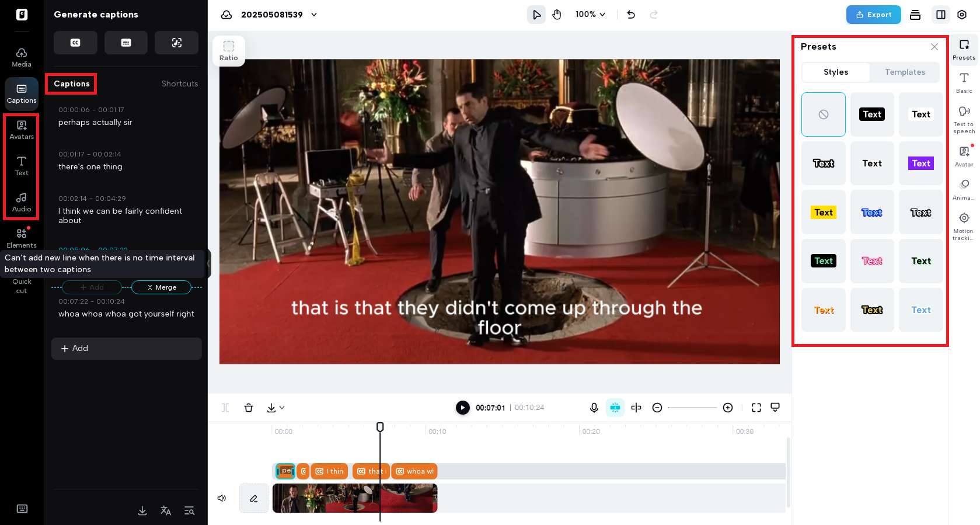Apply the pink outlined Text style
This screenshot has width=980, height=525.
tap(872, 261)
